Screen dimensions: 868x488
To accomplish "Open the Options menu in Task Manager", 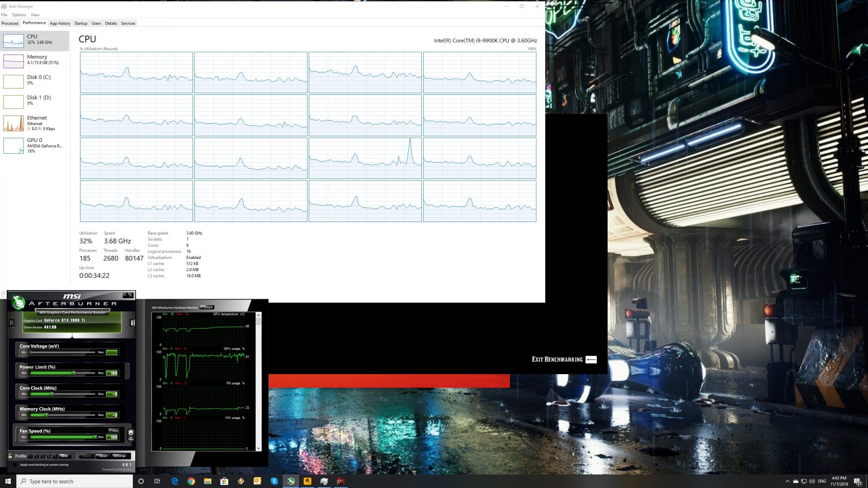I will 19,15.
